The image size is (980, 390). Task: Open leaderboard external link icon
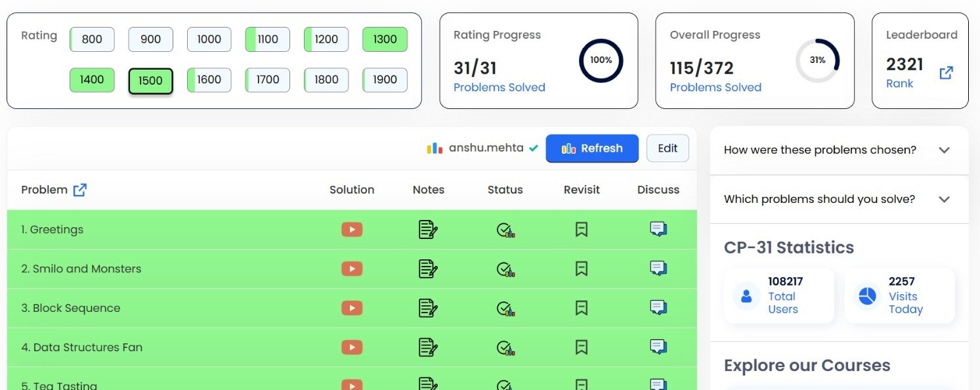(946, 73)
